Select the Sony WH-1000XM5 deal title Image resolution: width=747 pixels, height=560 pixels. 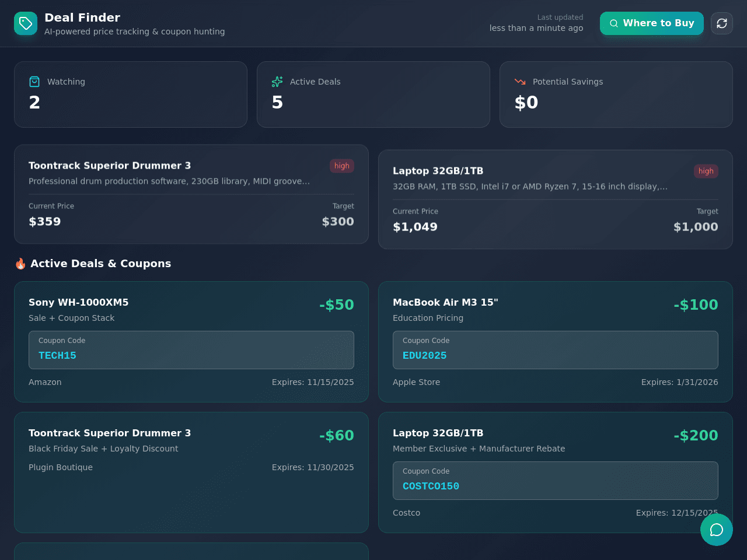click(x=79, y=302)
